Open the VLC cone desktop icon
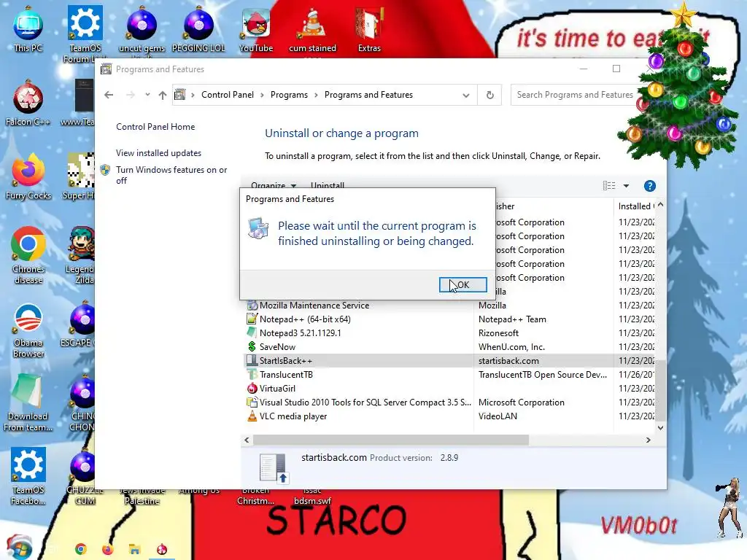Image resolution: width=747 pixels, height=560 pixels. click(312, 29)
